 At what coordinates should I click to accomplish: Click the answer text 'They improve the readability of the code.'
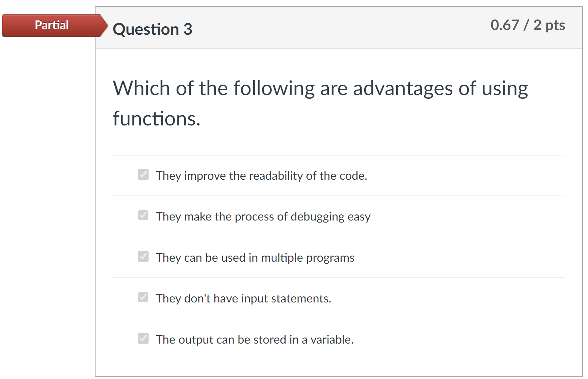tap(261, 176)
